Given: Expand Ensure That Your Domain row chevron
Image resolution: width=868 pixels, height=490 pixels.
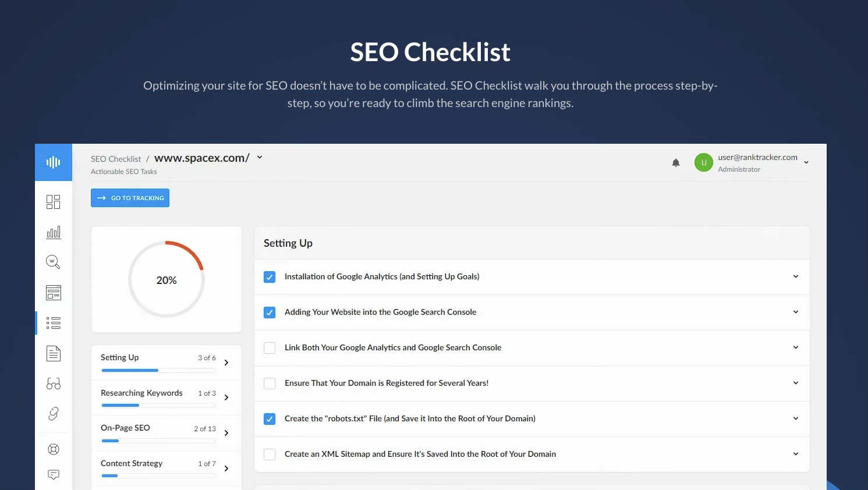Looking at the screenshot, I should [x=796, y=383].
